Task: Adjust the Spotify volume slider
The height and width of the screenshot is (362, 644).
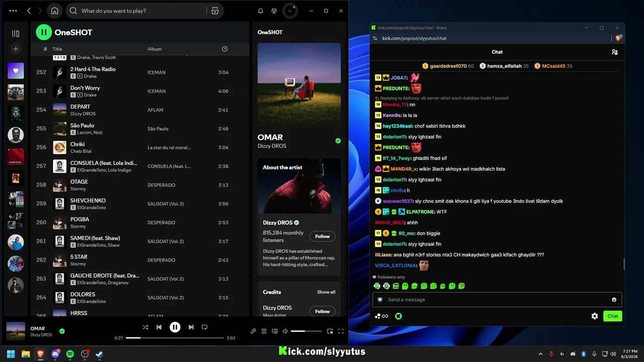Action: point(306,331)
